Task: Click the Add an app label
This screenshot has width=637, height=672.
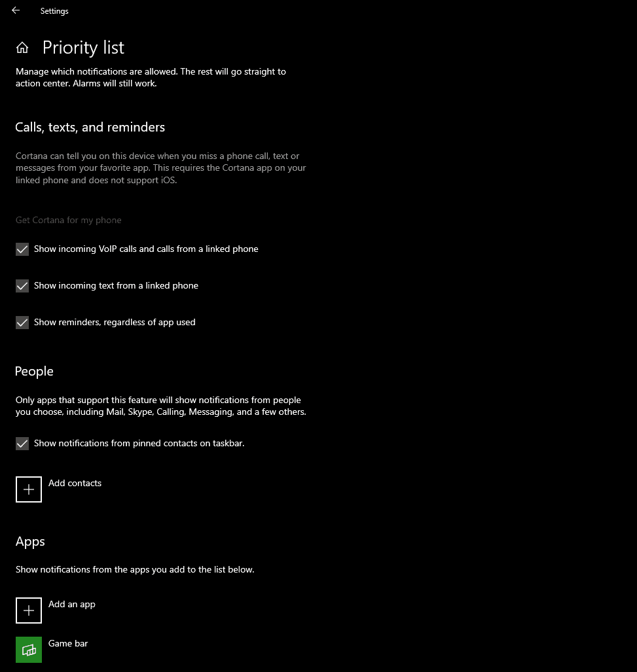Action: pos(72,605)
